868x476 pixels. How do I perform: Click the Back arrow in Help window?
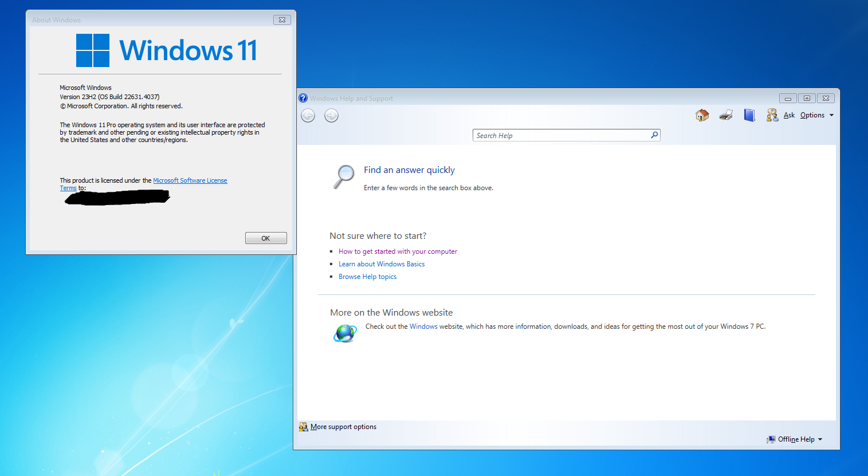tap(308, 116)
